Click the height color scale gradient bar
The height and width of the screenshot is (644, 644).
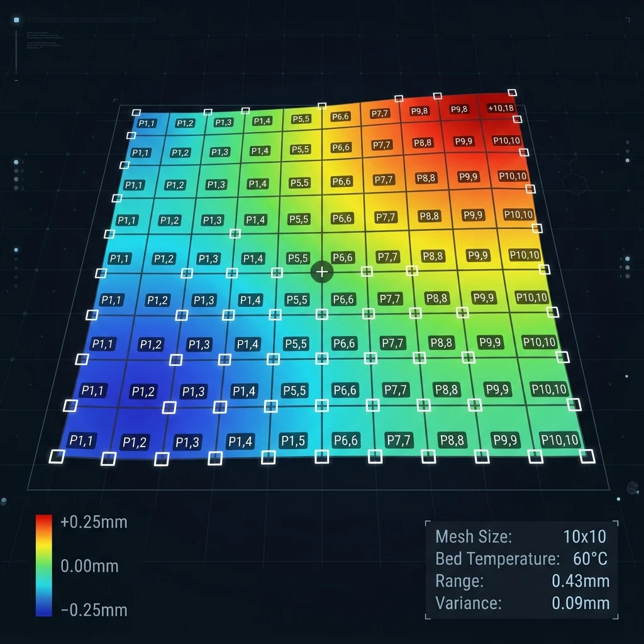[44, 565]
